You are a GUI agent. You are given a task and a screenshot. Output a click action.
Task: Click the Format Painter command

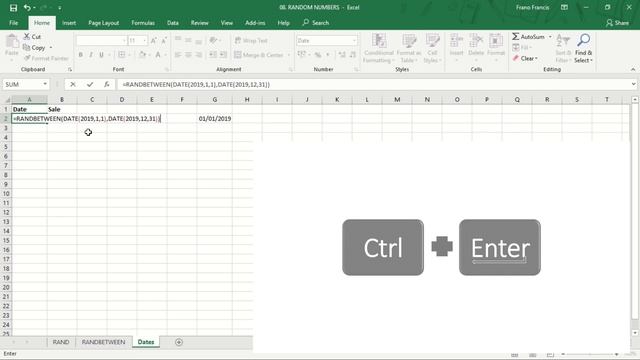46,58
